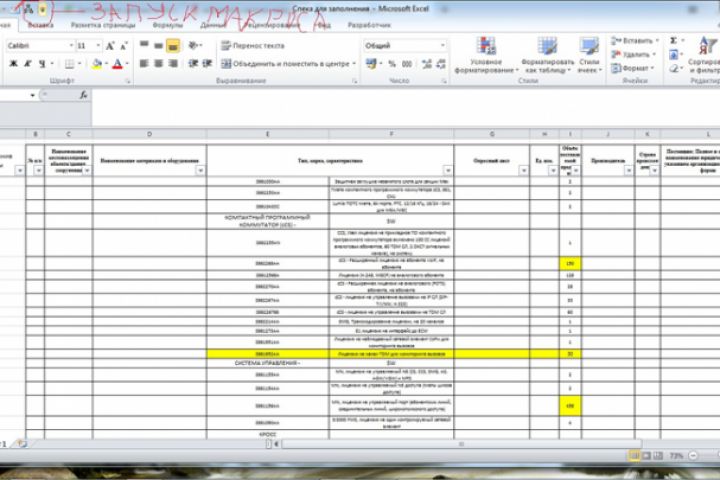Screen dimensions: 720x480
Task: Switch to the Формулы ribbon tab
Action: [x=168, y=25]
